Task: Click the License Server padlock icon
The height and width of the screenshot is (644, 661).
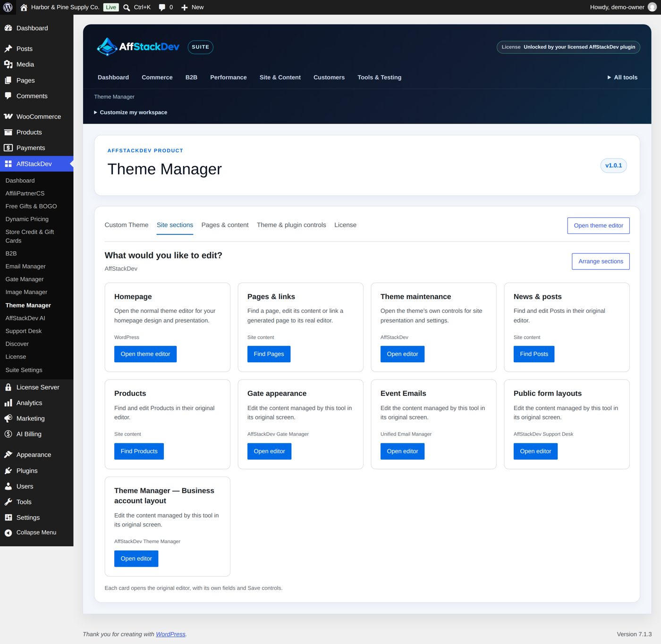Action: click(x=8, y=387)
